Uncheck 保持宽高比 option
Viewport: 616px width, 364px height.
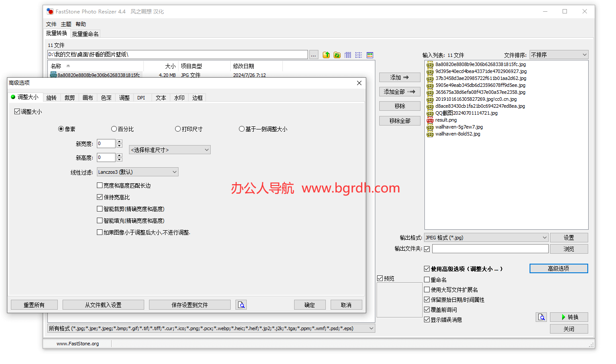click(99, 196)
